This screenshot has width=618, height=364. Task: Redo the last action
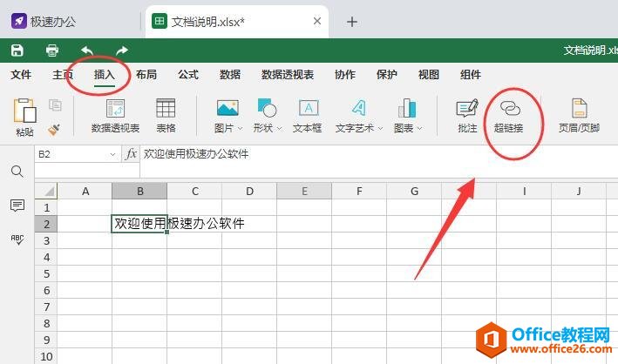(x=122, y=51)
